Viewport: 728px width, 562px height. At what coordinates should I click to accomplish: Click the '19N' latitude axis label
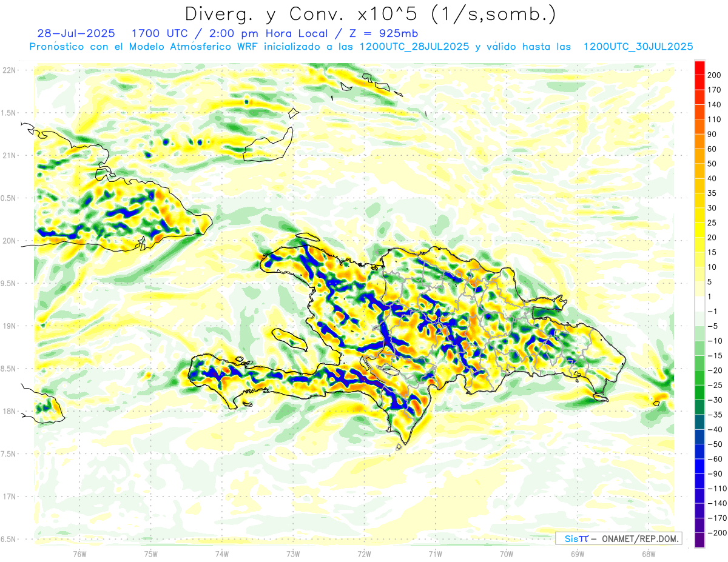pyautogui.click(x=9, y=326)
